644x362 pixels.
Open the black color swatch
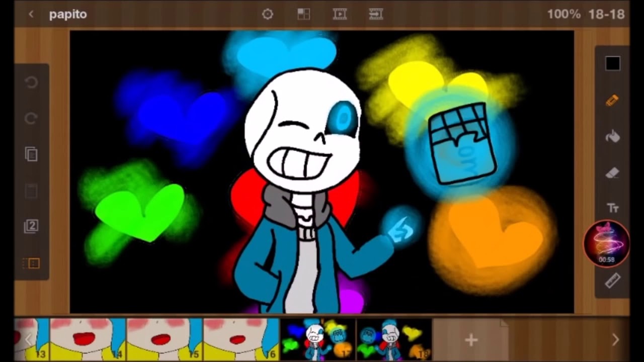click(612, 64)
